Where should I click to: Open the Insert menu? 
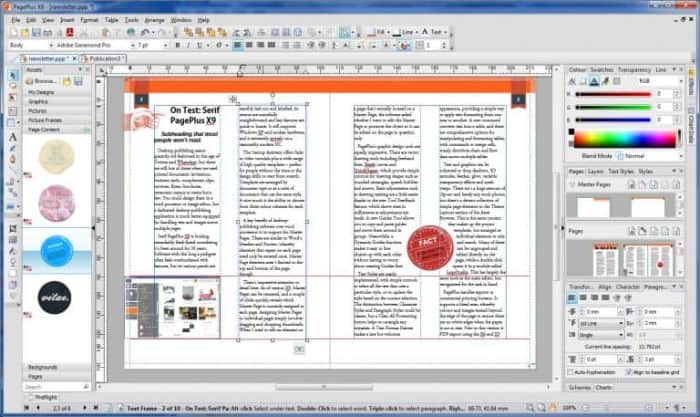pos(67,20)
